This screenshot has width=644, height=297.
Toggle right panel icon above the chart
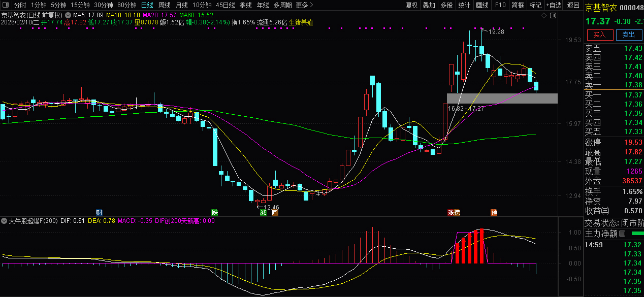click(553, 16)
